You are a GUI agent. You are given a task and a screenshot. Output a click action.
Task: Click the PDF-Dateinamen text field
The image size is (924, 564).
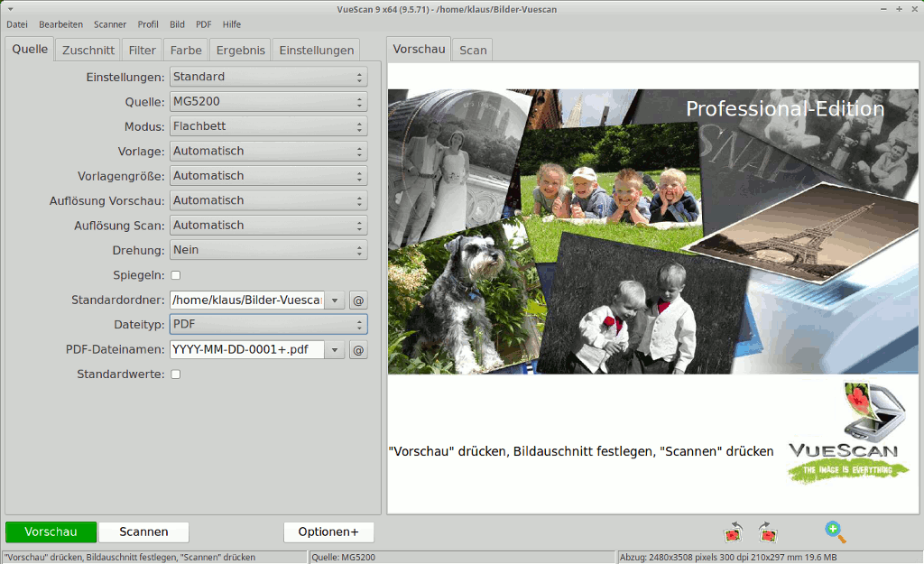[247, 350]
